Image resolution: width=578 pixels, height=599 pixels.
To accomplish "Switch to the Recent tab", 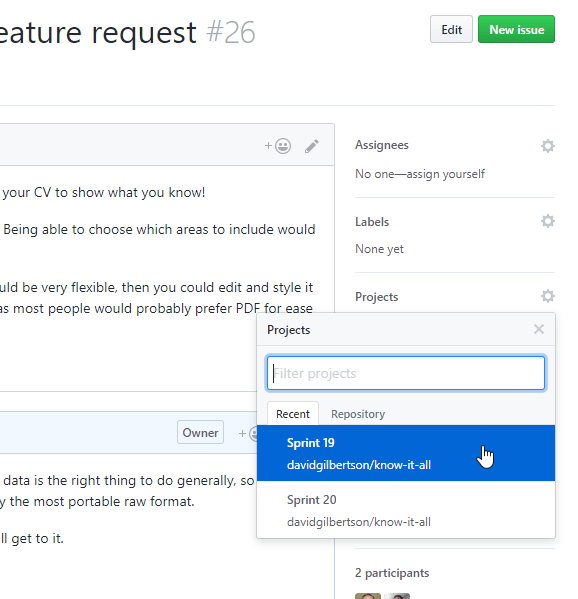I will click(x=293, y=414).
